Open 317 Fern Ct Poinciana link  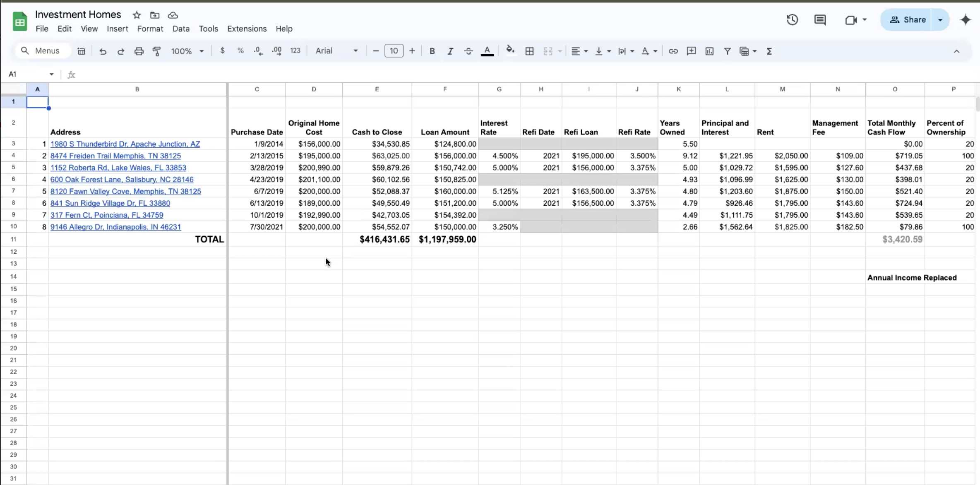107,215
